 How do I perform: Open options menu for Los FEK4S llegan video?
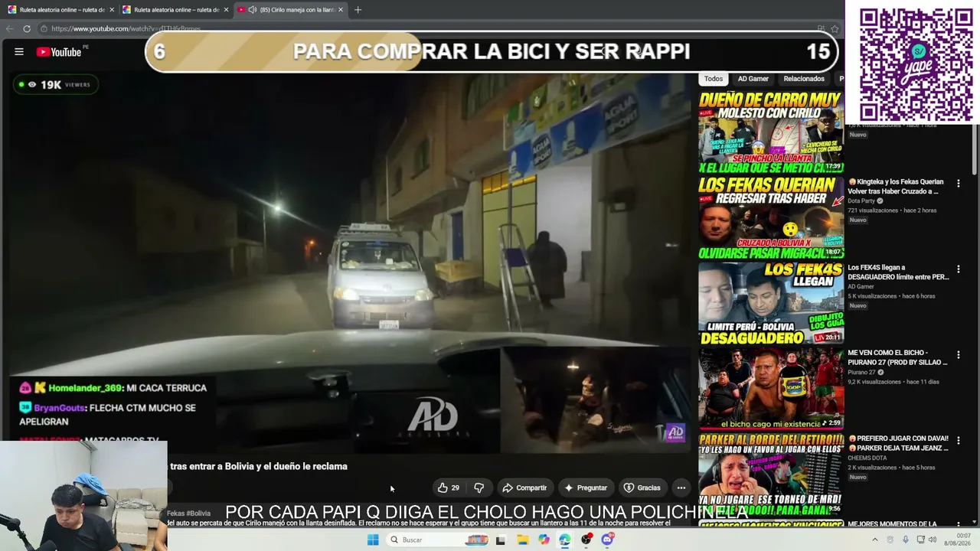pyautogui.click(x=958, y=269)
